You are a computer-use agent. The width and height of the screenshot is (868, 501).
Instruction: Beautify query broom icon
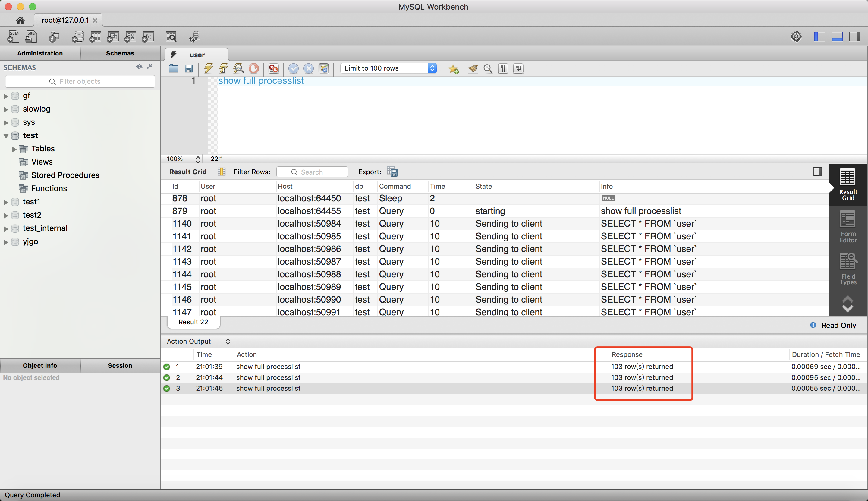coord(473,68)
